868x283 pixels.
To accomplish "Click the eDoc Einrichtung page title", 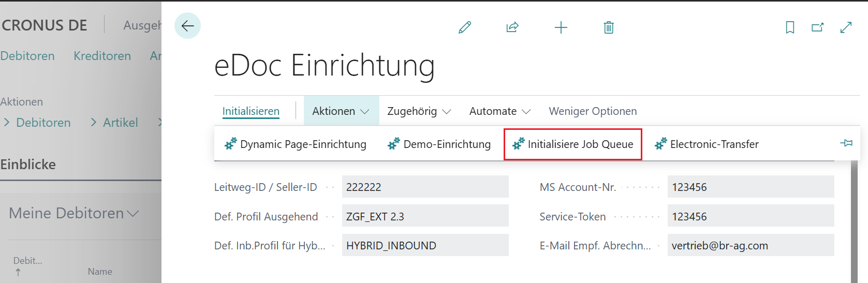I will coord(325,66).
